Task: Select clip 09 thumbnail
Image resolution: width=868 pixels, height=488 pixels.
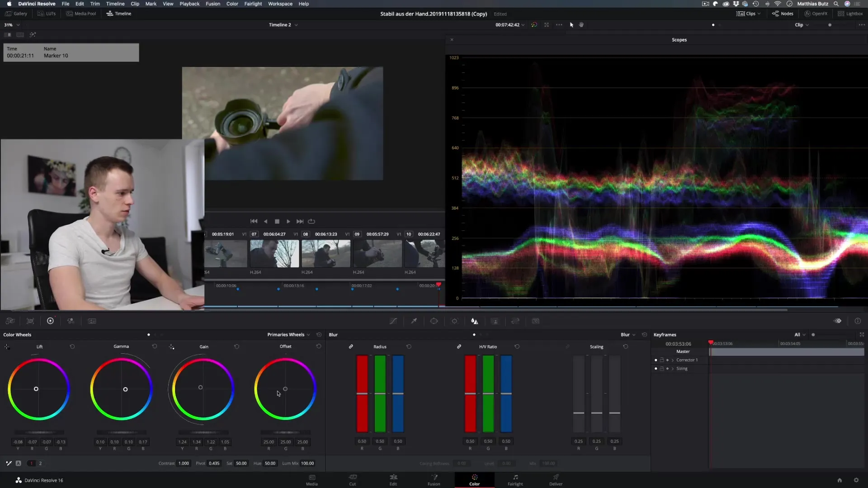Action: coord(377,253)
